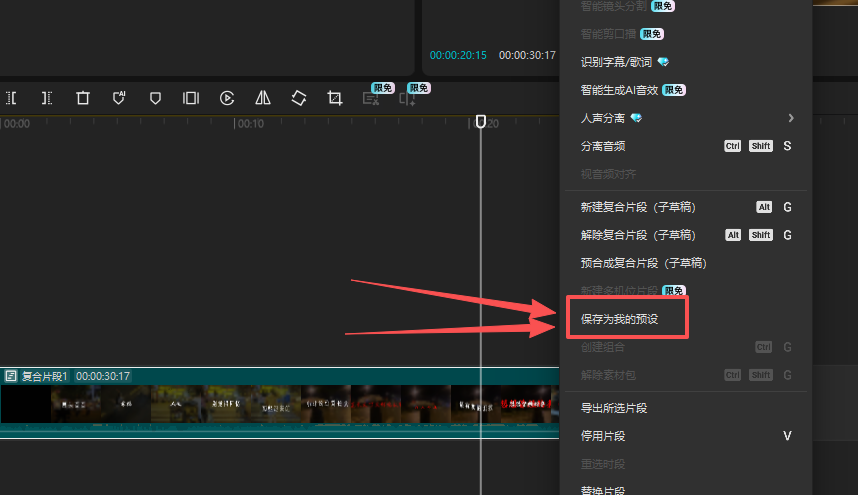Click the mirror flip triangles icon
The image size is (858, 495).
tap(263, 98)
